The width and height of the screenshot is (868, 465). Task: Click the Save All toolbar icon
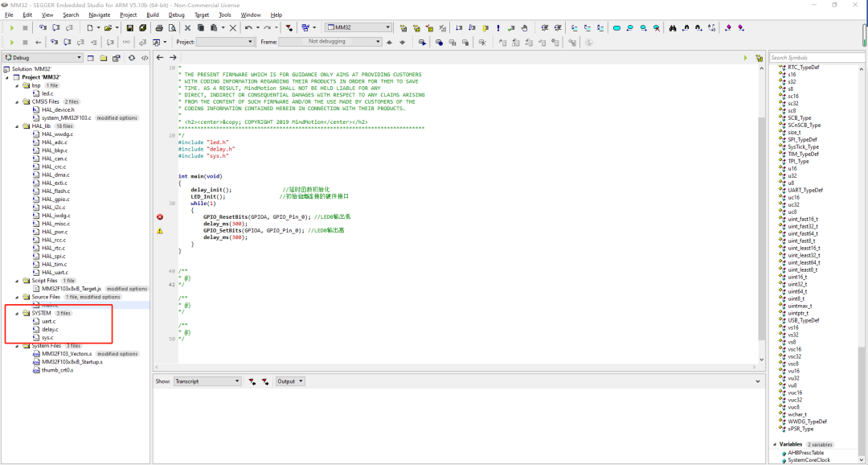click(x=143, y=27)
